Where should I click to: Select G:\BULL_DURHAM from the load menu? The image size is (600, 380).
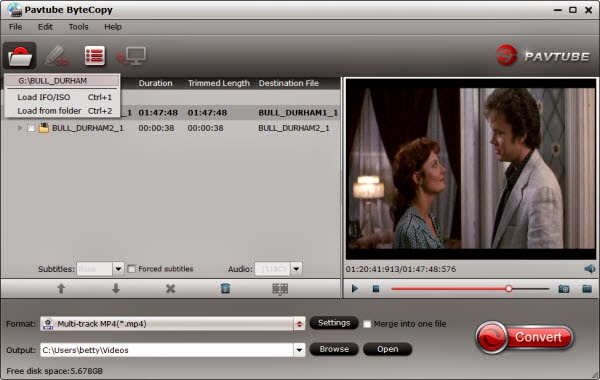62,81
